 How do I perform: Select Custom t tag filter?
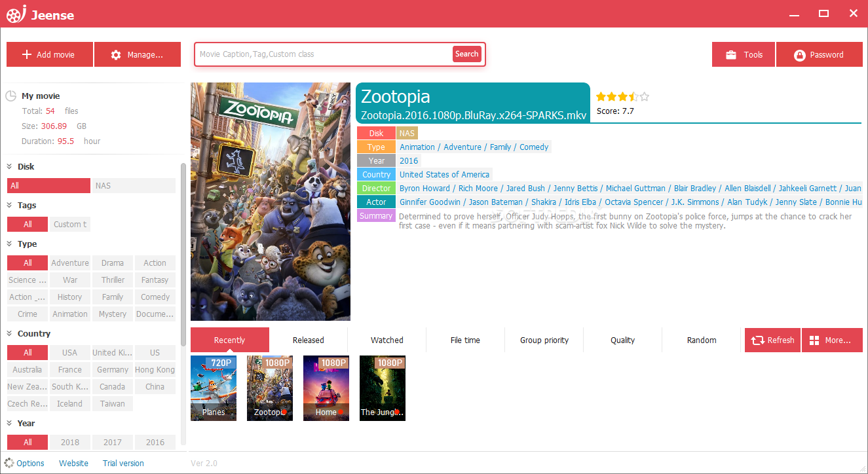tap(70, 225)
